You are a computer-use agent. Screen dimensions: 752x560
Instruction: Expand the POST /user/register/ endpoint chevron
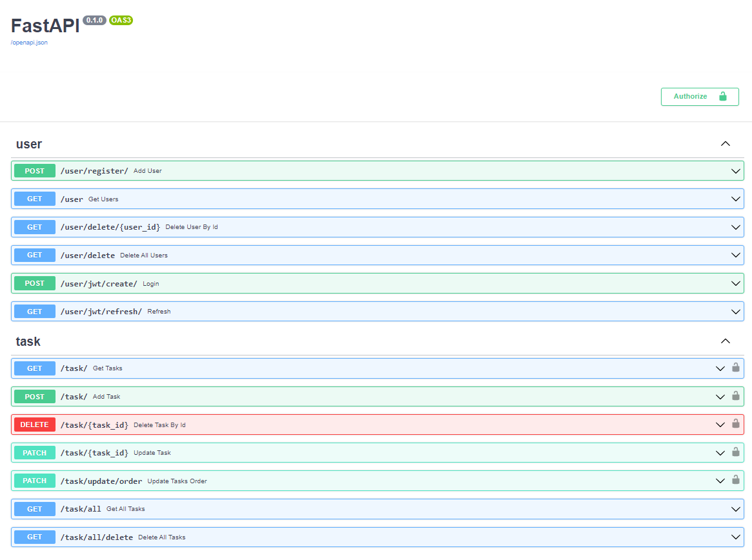[735, 171]
